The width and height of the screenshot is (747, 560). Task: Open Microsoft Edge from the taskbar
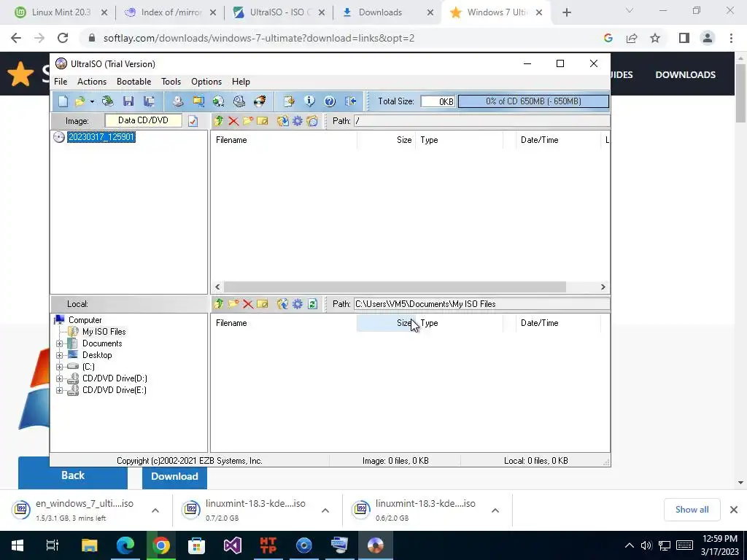click(x=125, y=545)
